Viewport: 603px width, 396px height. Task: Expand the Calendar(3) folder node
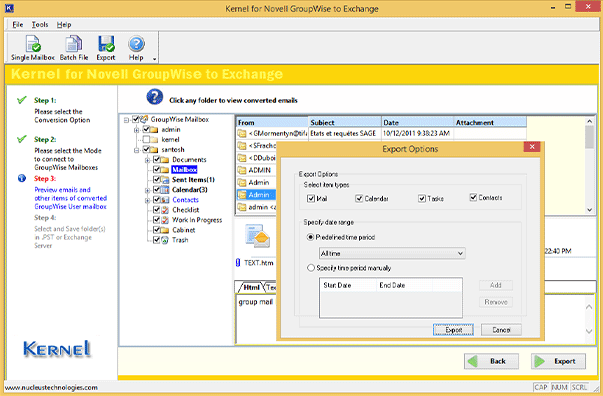[147, 190]
